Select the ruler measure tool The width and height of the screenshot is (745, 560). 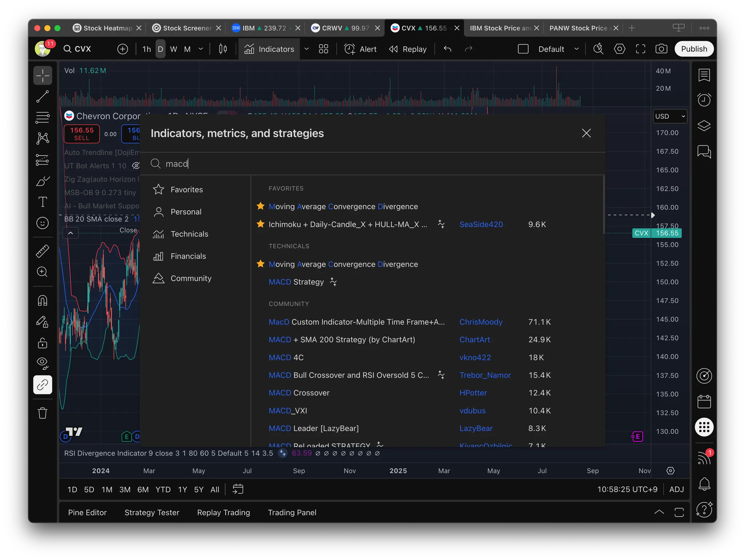[x=43, y=251]
